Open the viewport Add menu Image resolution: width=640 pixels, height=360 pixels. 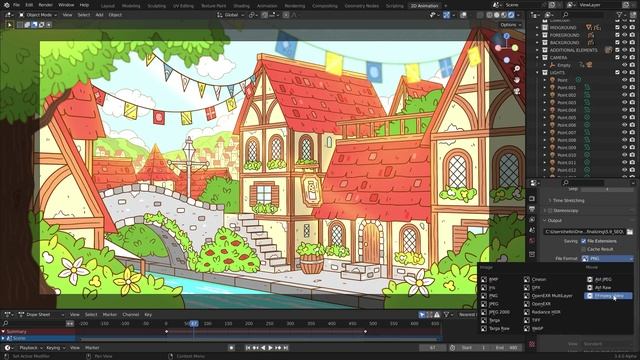pos(99,15)
